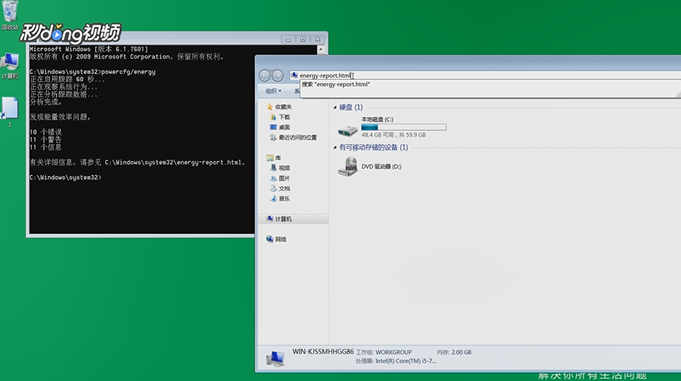Select Network in the navigation pane
The width and height of the screenshot is (681, 381).
276,239
